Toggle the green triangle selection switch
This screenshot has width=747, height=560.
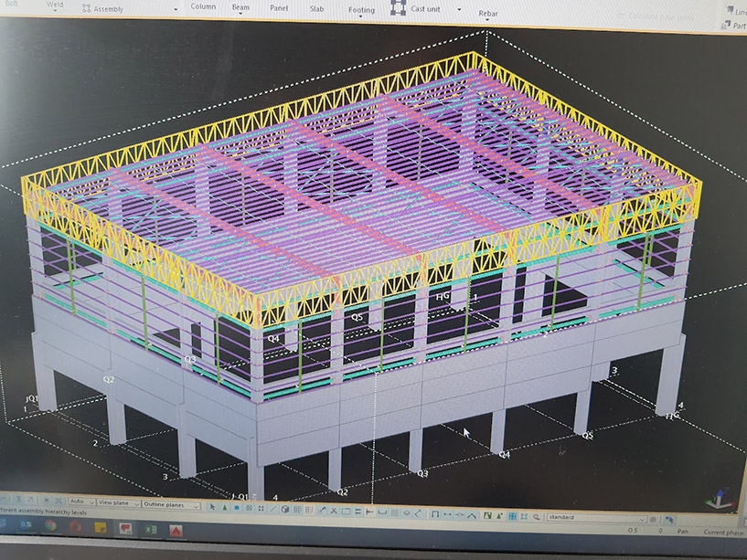[225, 507]
